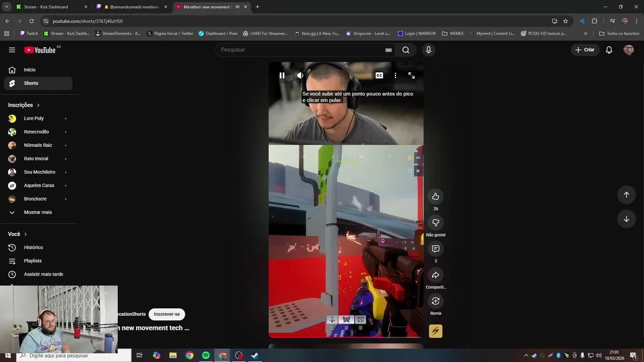Open the Nômade Raiz channel
The image size is (644, 362).
[38, 145]
